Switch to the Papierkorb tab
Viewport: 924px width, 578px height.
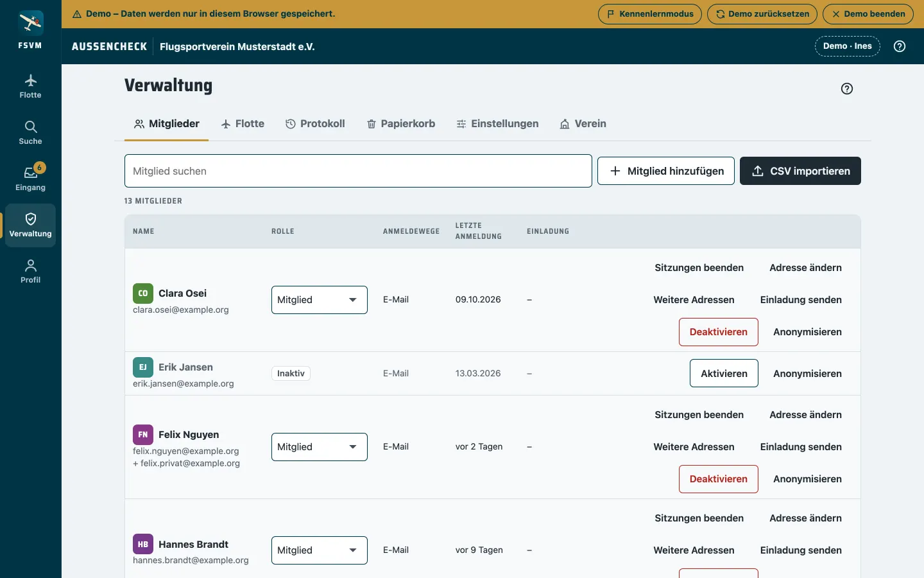[401, 124]
